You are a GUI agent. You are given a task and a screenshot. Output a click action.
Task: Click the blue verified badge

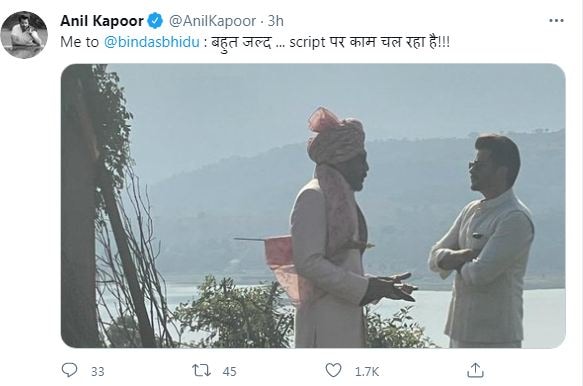[155, 20]
